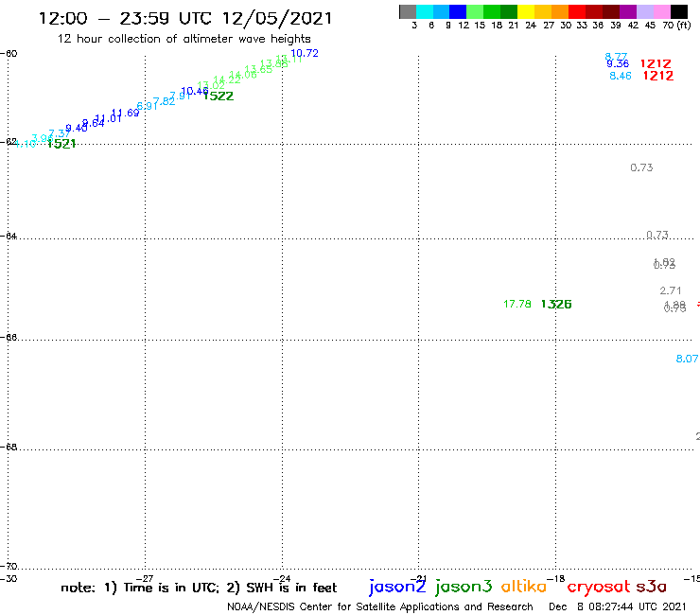Image resolution: width=700 pixels, height=615 pixels.
Task: Click the cyan swatch in the color scale
Action: pos(425,11)
